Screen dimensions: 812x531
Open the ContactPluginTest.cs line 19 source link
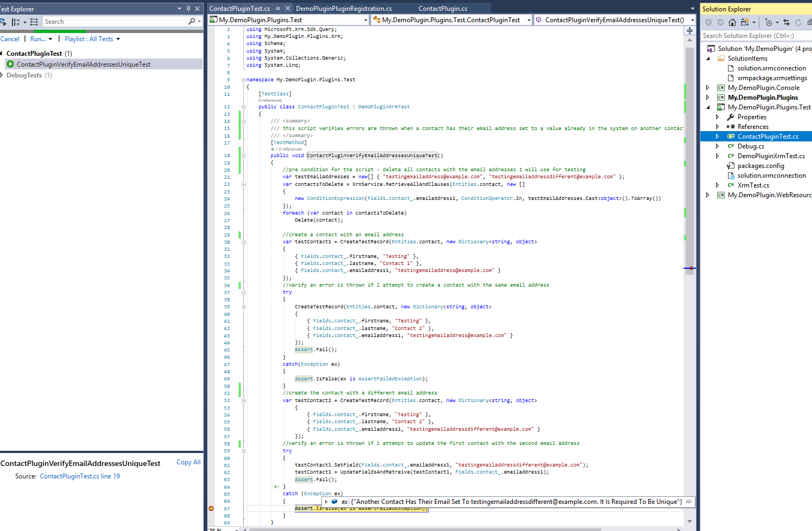tap(80, 476)
